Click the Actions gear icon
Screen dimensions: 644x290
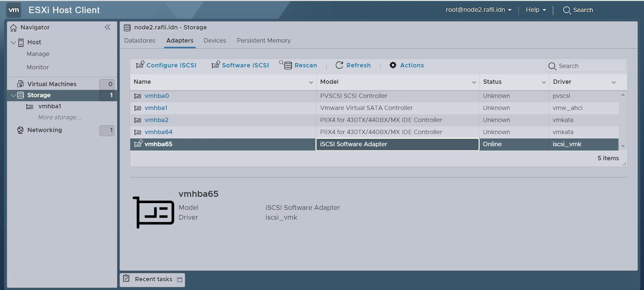[x=393, y=65]
